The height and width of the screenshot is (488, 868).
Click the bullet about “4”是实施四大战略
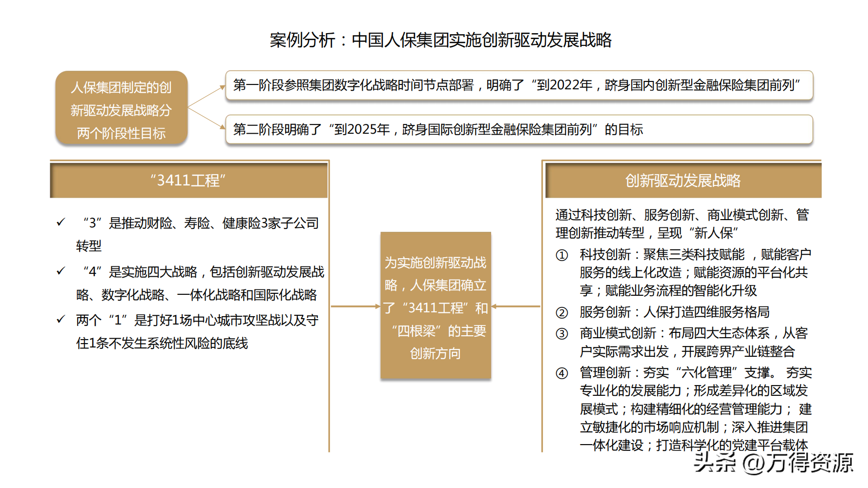(200, 283)
